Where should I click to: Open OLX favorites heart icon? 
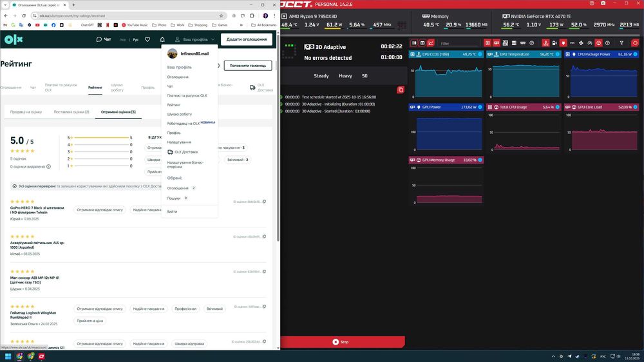147,39
